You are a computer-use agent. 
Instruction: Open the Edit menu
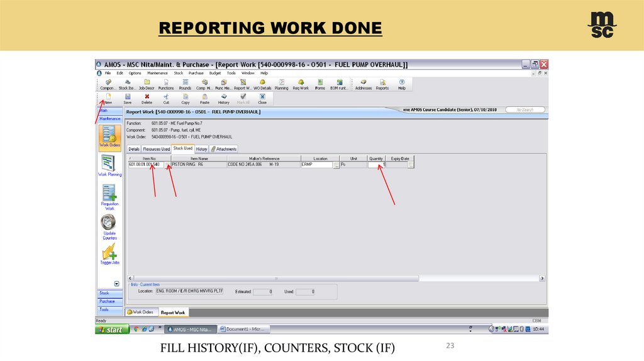119,73
